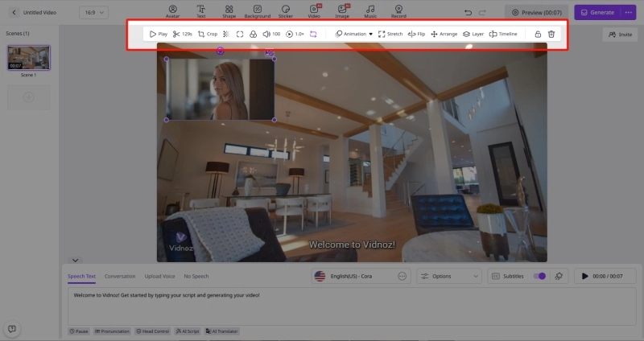
Task: Open the Layer options
Action: pos(473,34)
